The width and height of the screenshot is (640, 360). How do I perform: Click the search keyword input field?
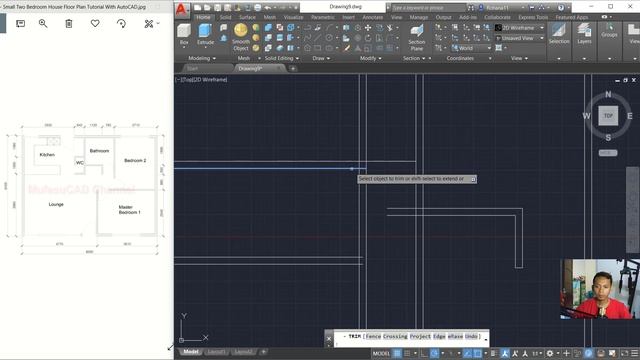428,7
